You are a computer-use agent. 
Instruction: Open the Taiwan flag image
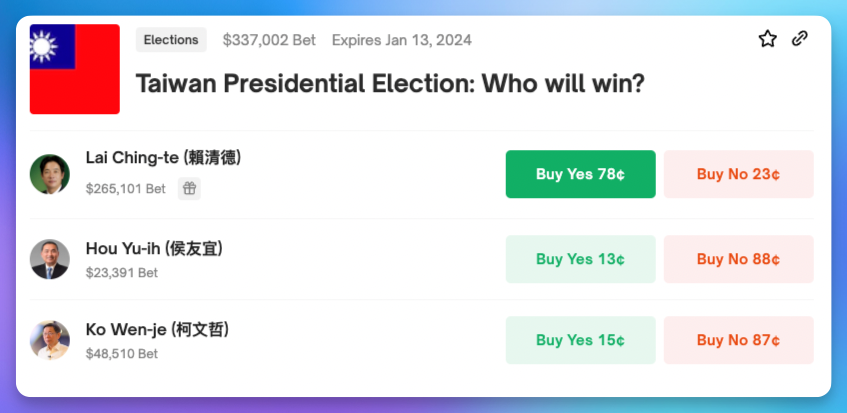75,69
